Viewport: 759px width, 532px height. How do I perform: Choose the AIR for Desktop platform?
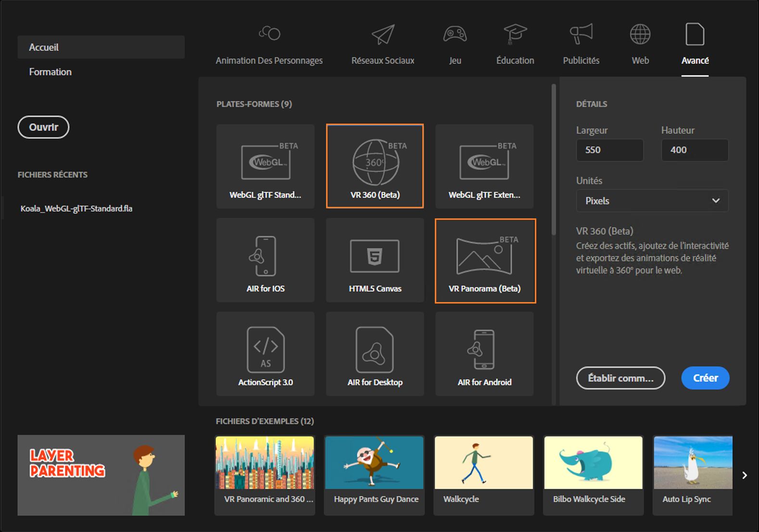[x=375, y=354]
